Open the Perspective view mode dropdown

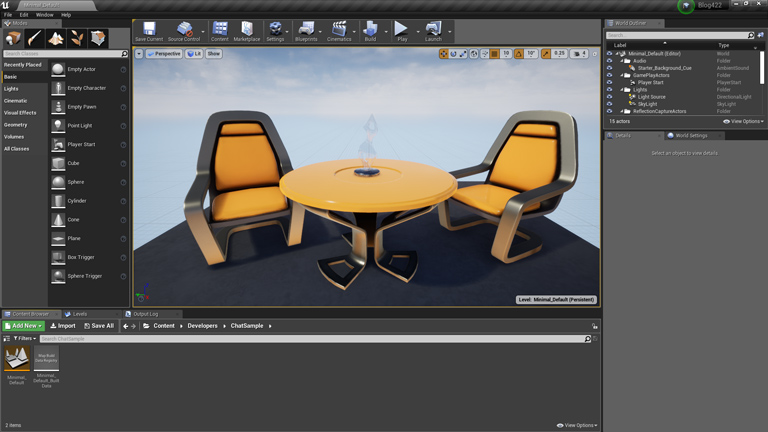point(164,54)
